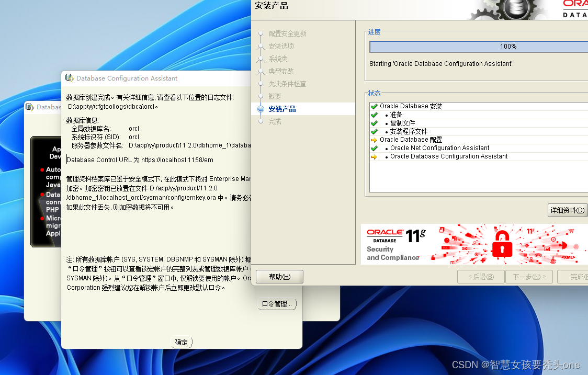Select the 安装选项 step
This screenshot has height=375, width=588.
pos(281,46)
